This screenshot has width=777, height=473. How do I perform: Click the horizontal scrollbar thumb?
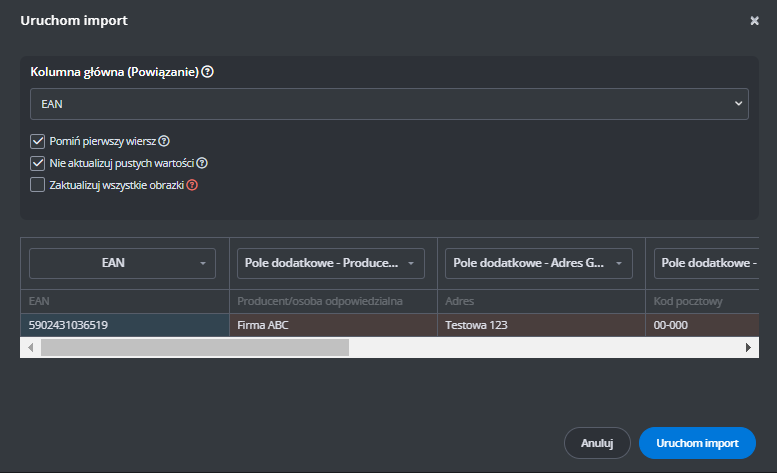click(195, 347)
